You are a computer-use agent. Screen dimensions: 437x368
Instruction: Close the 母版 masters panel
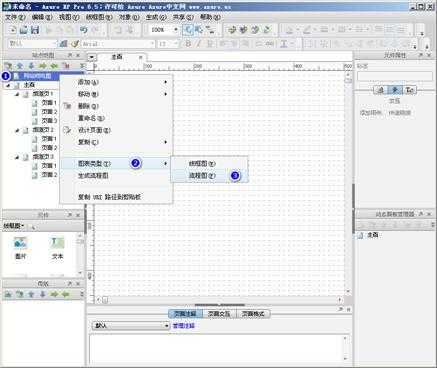[x=78, y=284]
